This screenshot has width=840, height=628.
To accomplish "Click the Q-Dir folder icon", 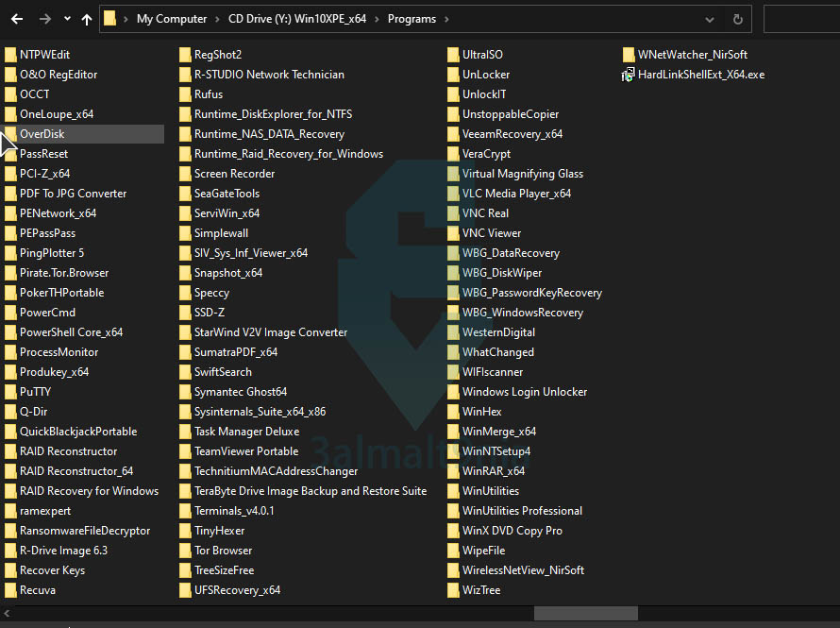I will click(x=10, y=412).
